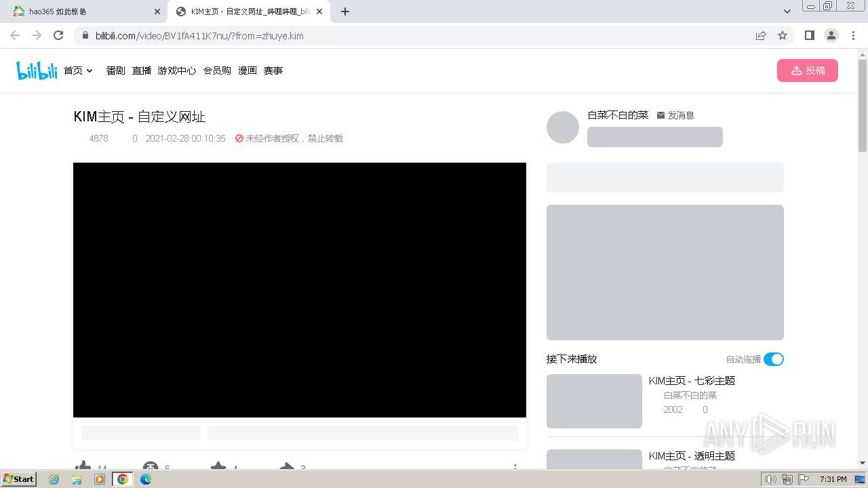Toggle the 自动连播 autoplay switch
This screenshot has height=488, width=868.
coord(774,359)
